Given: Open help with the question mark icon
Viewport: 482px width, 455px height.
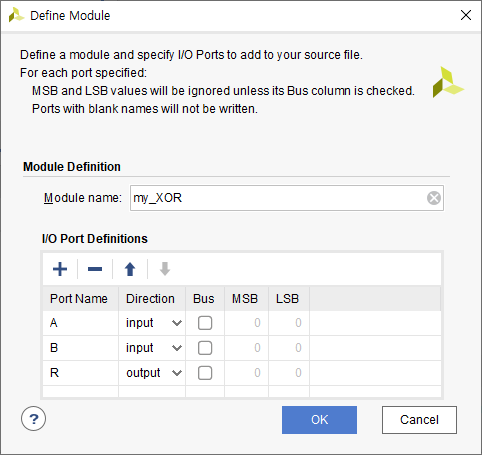Looking at the screenshot, I should click(33, 419).
